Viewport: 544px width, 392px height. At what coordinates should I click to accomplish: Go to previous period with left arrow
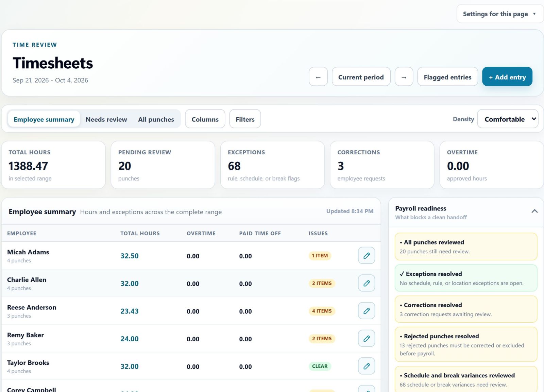(318, 77)
